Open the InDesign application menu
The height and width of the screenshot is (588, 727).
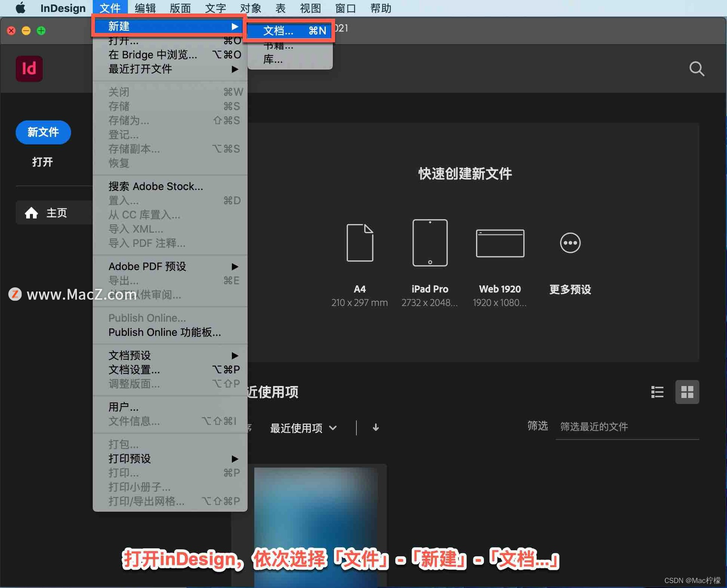point(63,8)
